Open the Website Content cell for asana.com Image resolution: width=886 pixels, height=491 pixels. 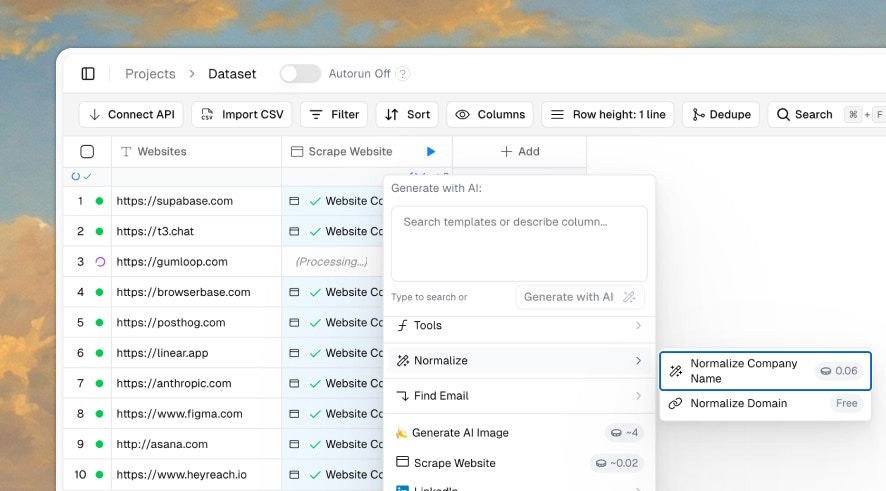[333, 444]
